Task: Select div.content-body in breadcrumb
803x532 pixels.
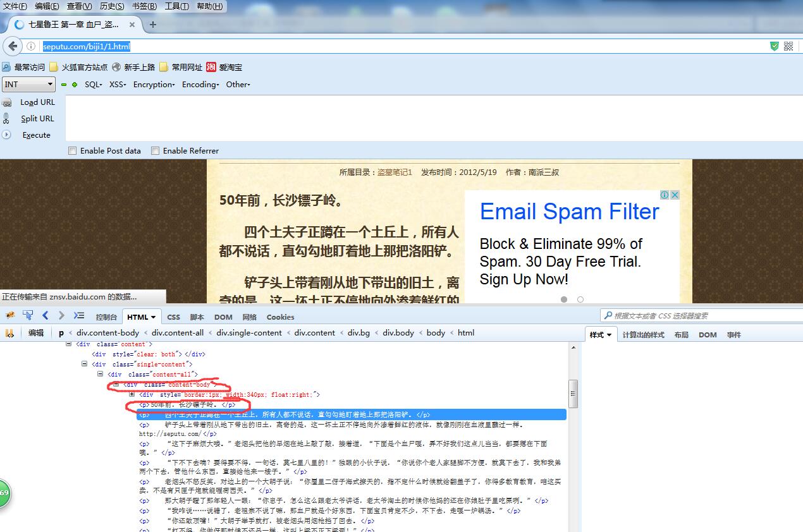Action: (107, 333)
